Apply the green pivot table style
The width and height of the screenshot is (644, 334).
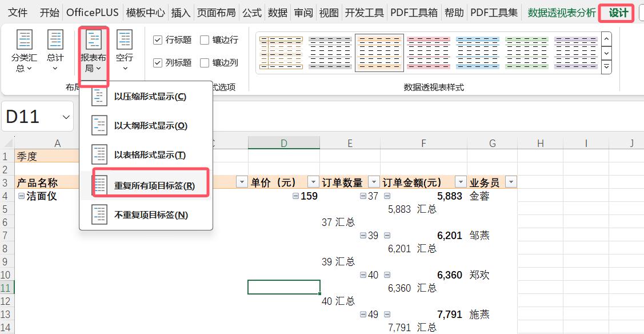(527, 53)
